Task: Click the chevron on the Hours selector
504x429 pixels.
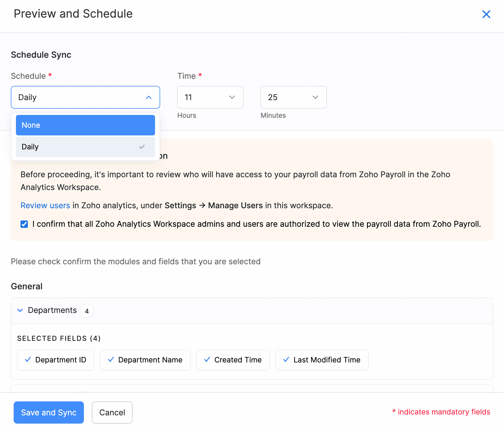Action: (232, 97)
